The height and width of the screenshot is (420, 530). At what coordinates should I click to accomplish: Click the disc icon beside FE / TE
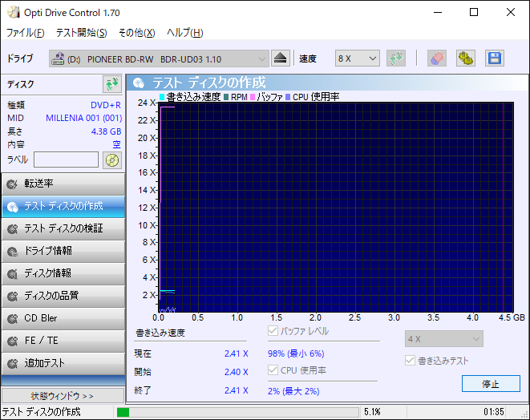(x=13, y=341)
